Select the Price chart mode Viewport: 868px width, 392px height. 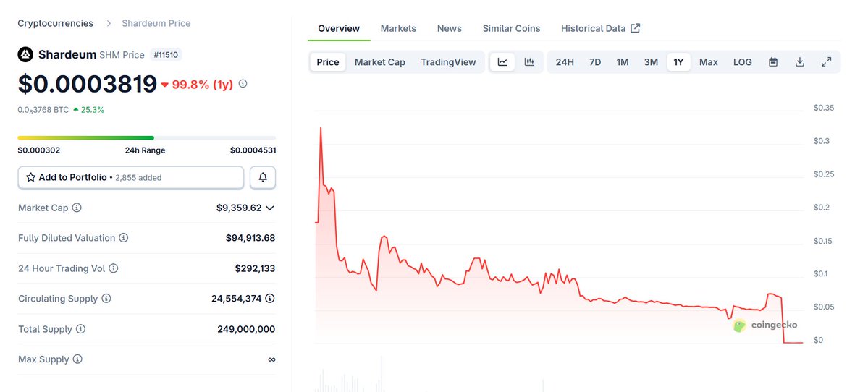point(328,62)
